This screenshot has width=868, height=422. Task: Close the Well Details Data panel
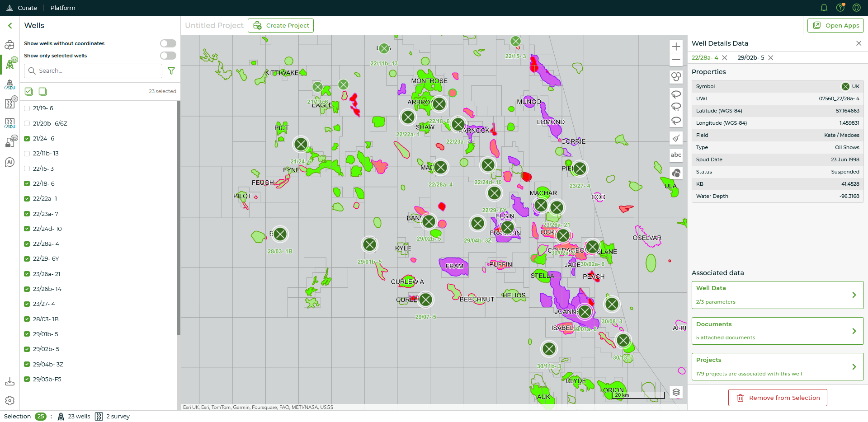[859, 43]
